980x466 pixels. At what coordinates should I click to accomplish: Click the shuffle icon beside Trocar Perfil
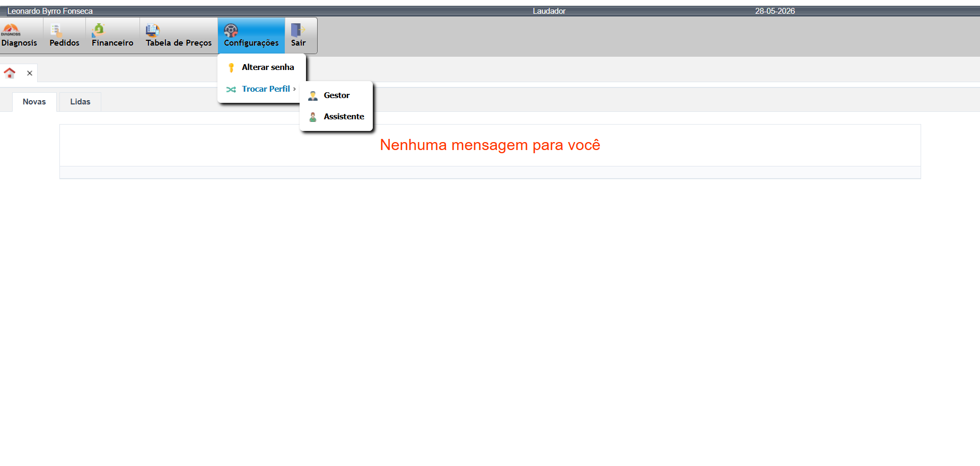pos(231,89)
